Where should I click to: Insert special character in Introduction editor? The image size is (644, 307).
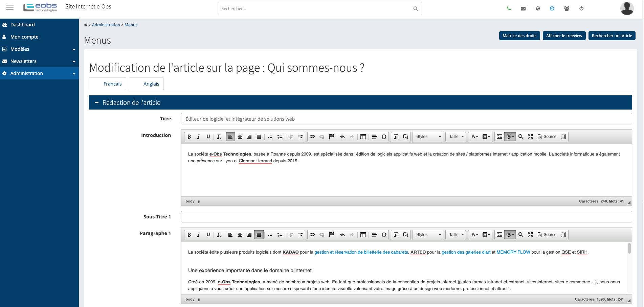tap(384, 137)
